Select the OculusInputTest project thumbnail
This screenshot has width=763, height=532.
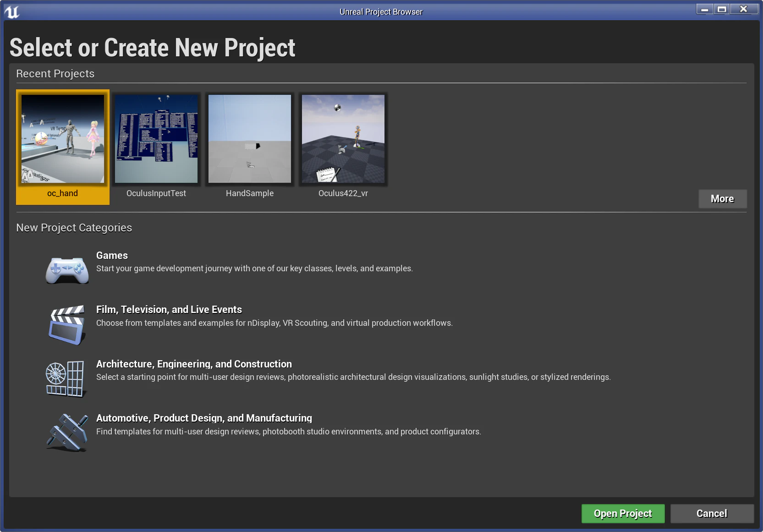tap(156, 139)
